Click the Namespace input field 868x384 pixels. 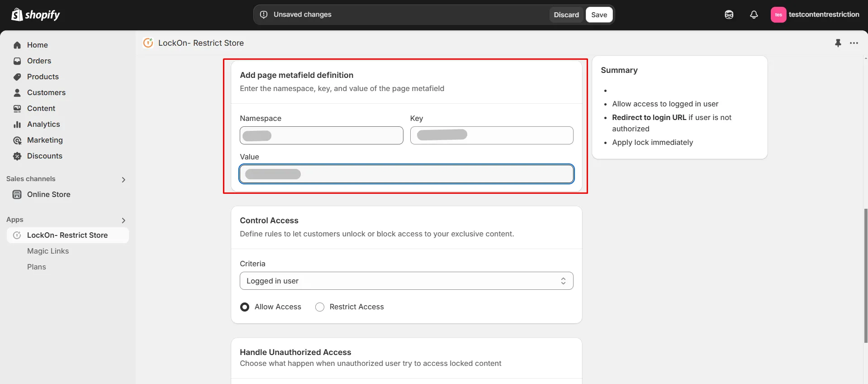click(x=322, y=135)
